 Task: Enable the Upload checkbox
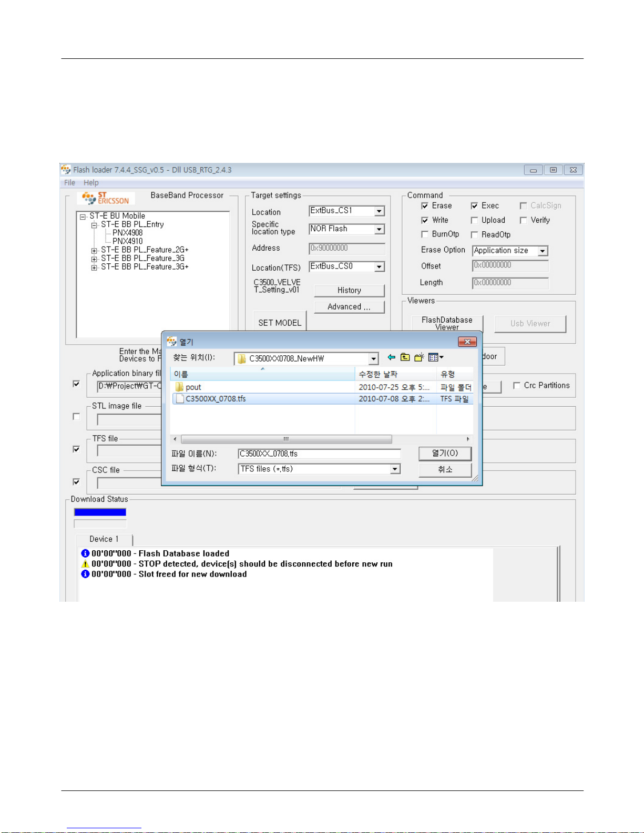point(474,220)
